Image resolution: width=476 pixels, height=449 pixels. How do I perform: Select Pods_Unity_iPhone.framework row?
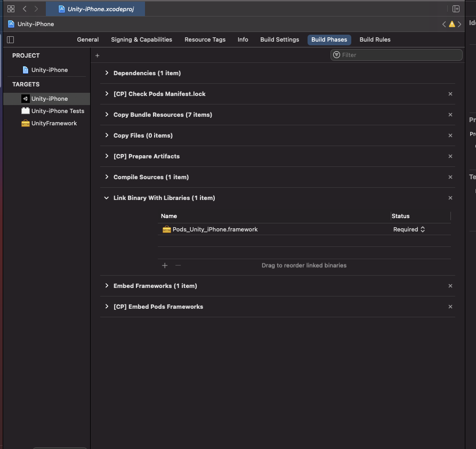(304, 229)
